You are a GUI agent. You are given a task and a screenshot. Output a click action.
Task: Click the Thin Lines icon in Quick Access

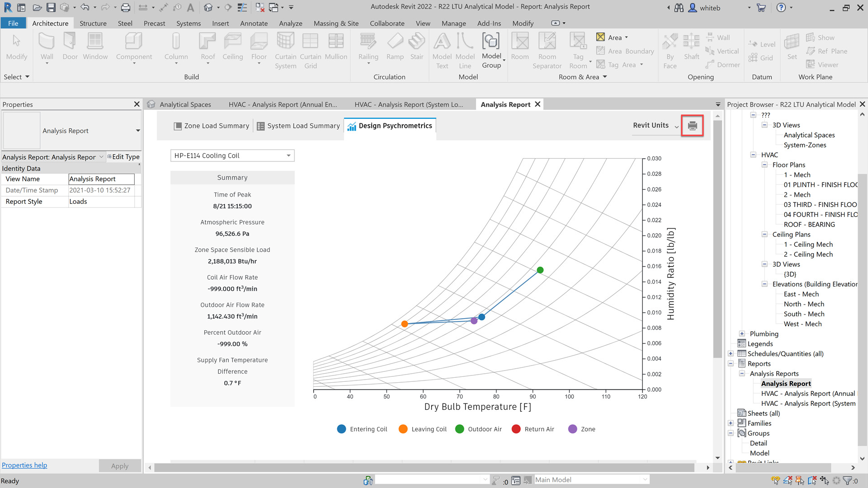coord(242,8)
